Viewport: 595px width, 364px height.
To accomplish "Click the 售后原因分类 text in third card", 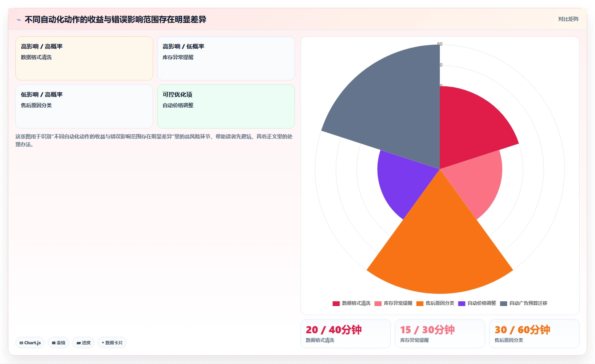I will tap(36, 105).
